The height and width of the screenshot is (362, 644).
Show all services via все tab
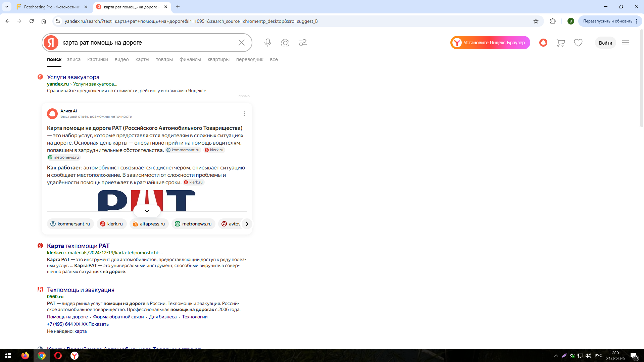274,59
